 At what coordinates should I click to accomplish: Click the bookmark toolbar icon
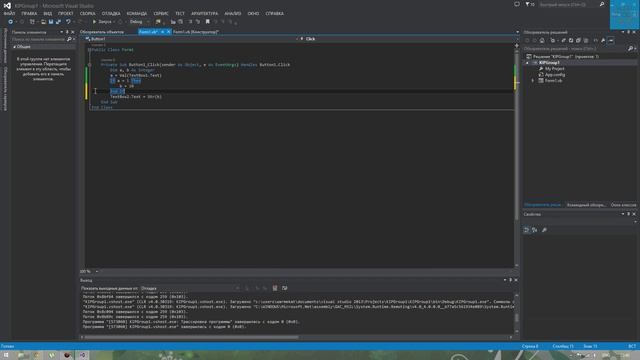pyautogui.click(x=207, y=22)
